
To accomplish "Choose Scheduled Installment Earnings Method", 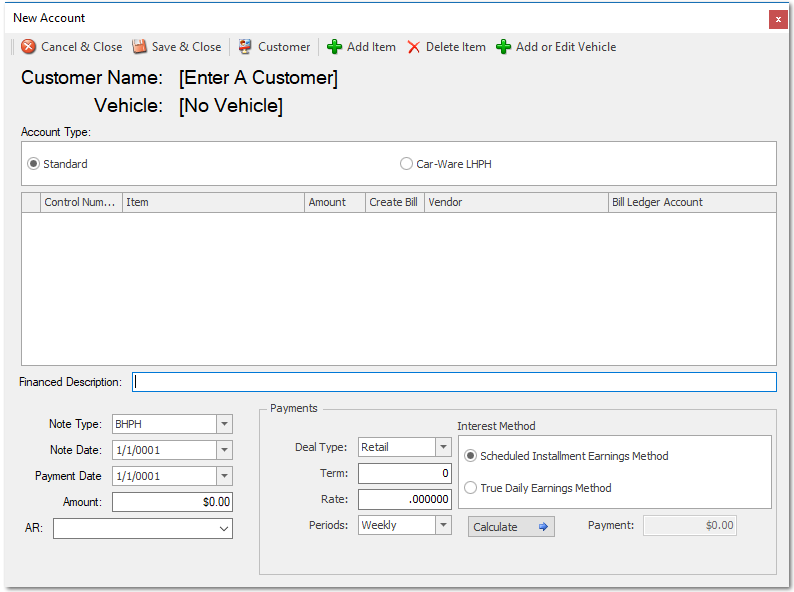I will [x=470, y=456].
